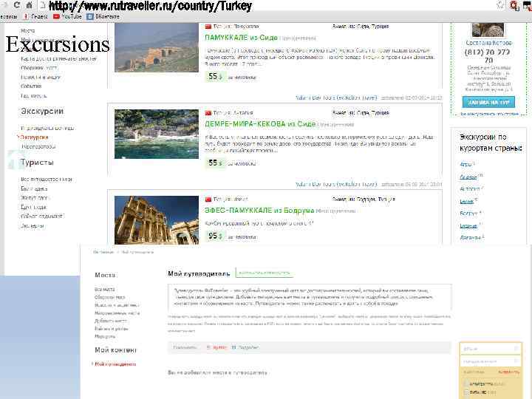Open the ЭФЕС-ПАМУККАЛЕ из Бодрума excursion title
The height and width of the screenshot is (399, 532).
point(259,211)
